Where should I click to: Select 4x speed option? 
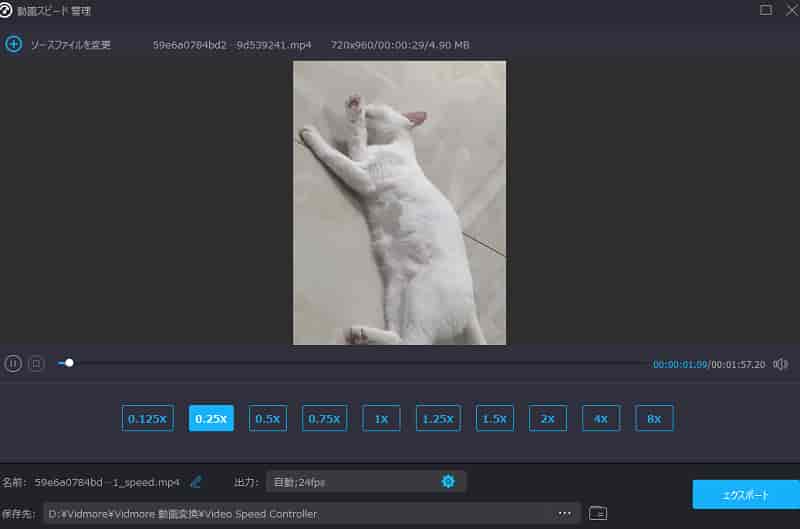click(x=601, y=418)
